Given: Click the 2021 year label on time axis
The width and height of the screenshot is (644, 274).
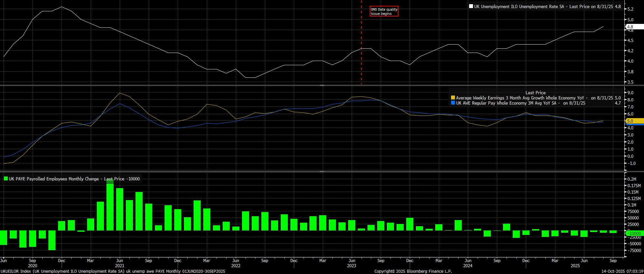Looking at the screenshot, I should tap(119, 266).
